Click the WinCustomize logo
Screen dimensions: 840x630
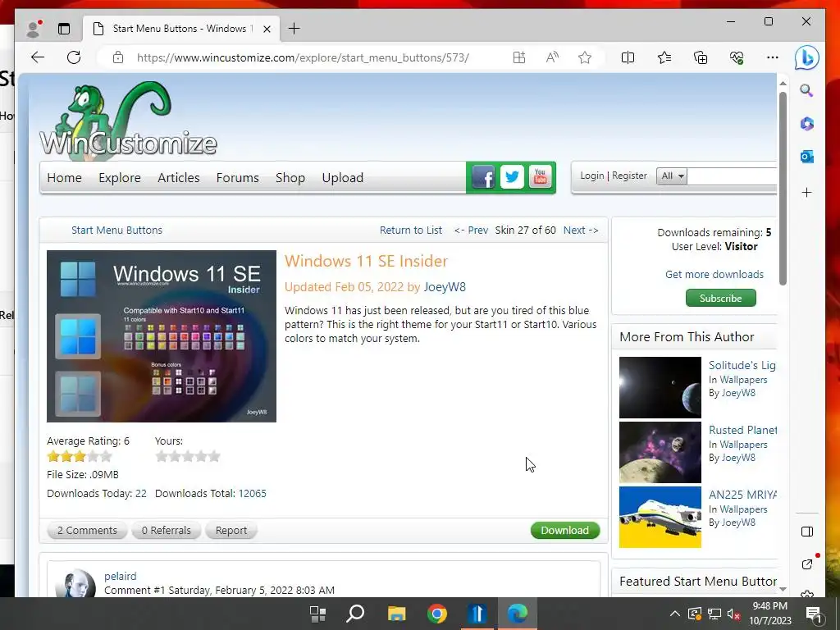(x=127, y=122)
